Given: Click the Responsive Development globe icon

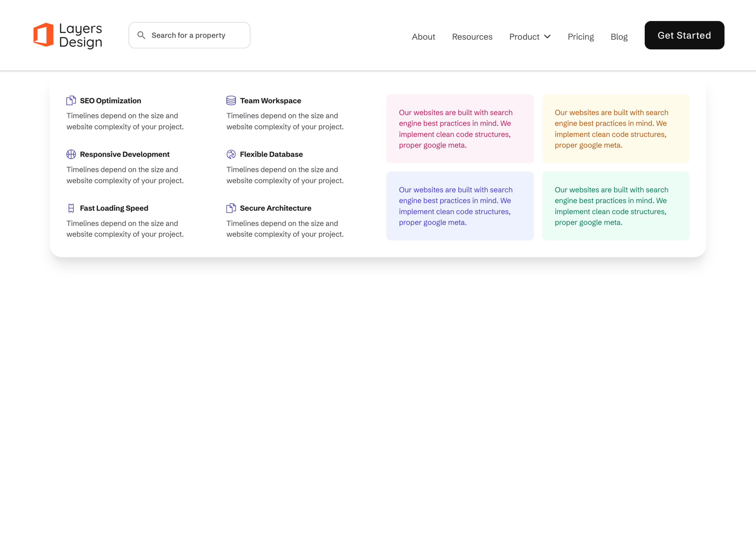Looking at the screenshot, I should 71,154.
